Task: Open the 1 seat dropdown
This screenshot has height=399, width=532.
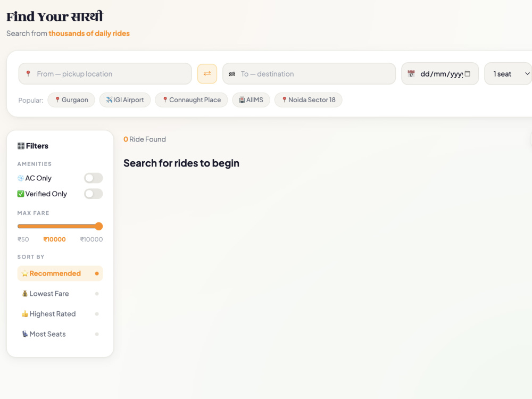Action: (508, 73)
